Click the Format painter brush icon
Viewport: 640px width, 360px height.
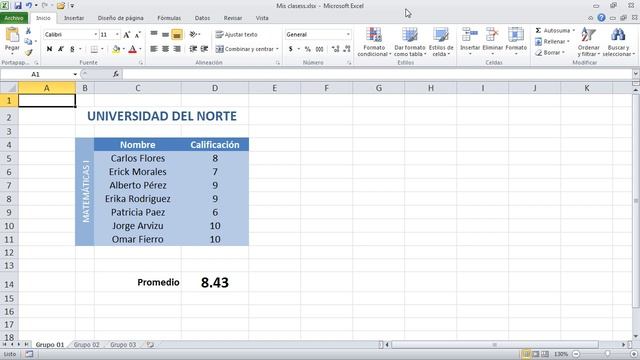pos(28,52)
